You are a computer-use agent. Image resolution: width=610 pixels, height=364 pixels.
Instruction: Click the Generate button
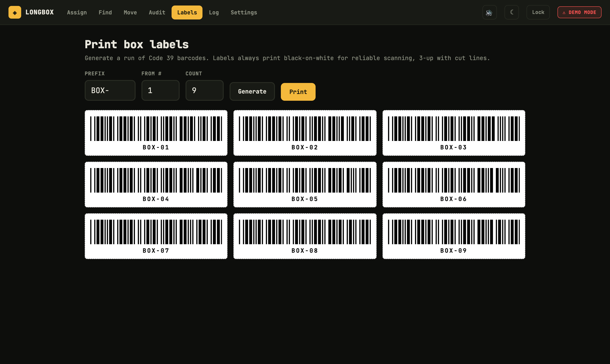pos(252,91)
